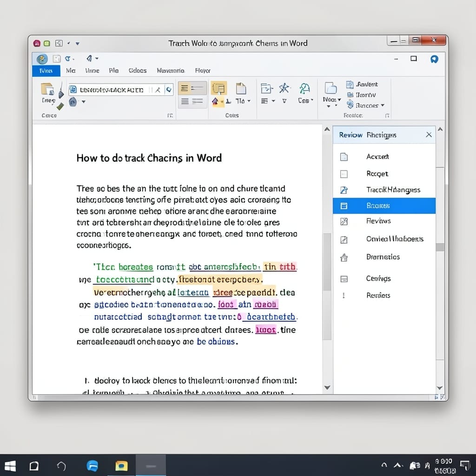Image resolution: width=476 pixels, height=476 pixels.
Task: Switch to the 'Floyor' ribbon tab
Action: (203, 71)
